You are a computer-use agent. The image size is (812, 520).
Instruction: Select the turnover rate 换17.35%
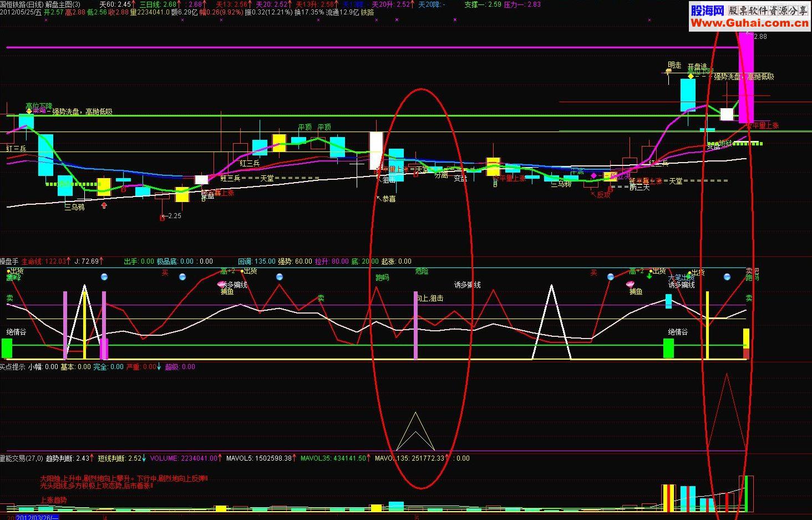[x=309, y=12]
